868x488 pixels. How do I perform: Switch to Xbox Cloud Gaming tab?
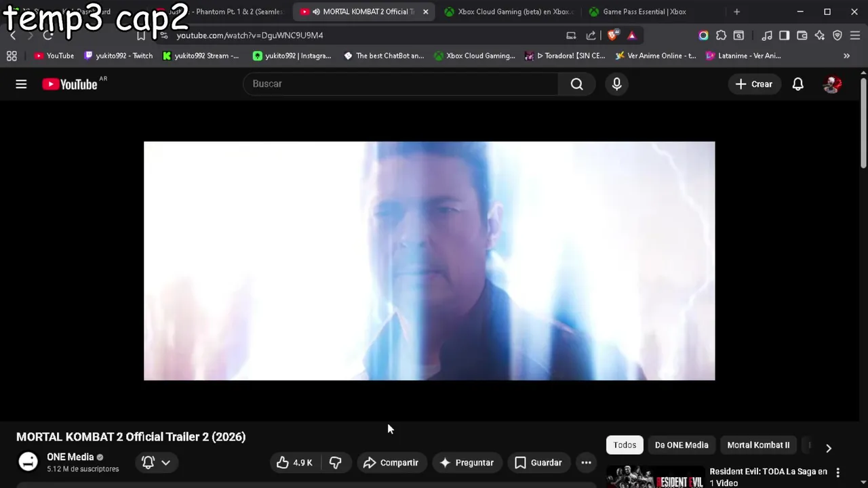coord(509,12)
